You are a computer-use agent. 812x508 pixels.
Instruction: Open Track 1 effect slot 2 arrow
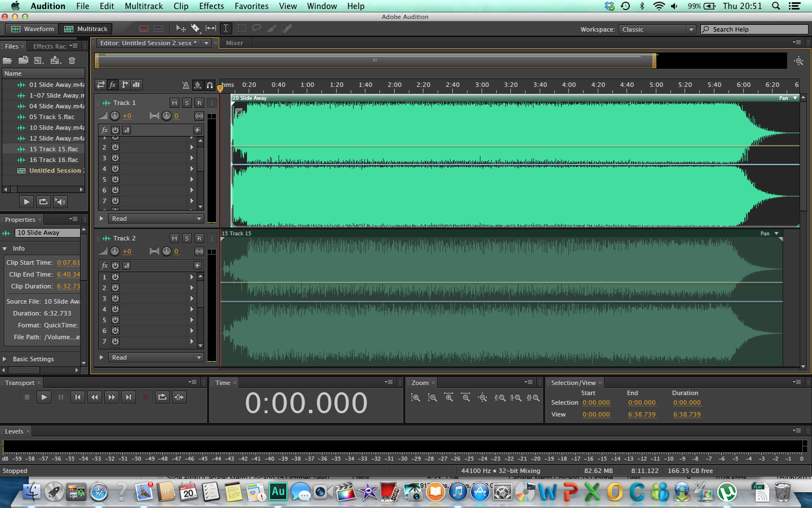tap(192, 147)
